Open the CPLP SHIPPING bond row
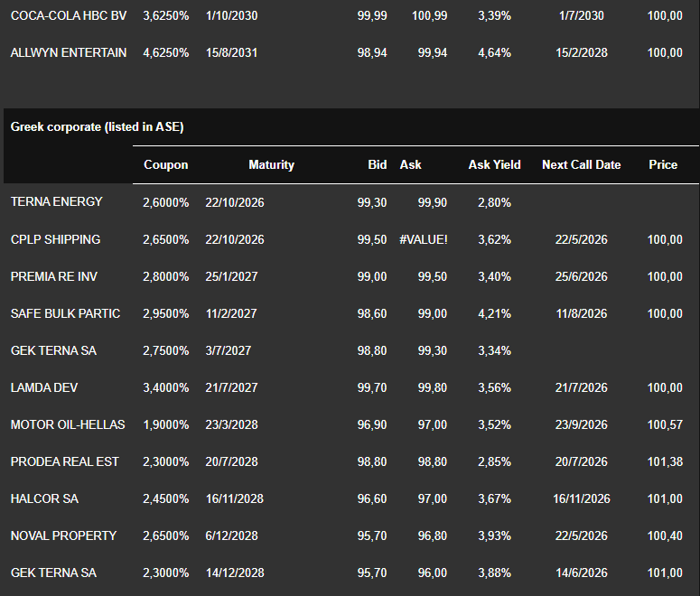 [x=55, y=239]
